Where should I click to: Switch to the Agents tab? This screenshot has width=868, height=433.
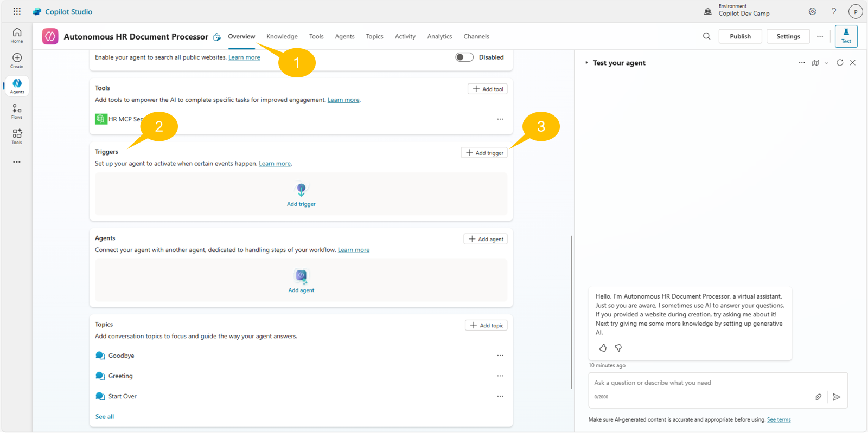(x=344, y=36)
